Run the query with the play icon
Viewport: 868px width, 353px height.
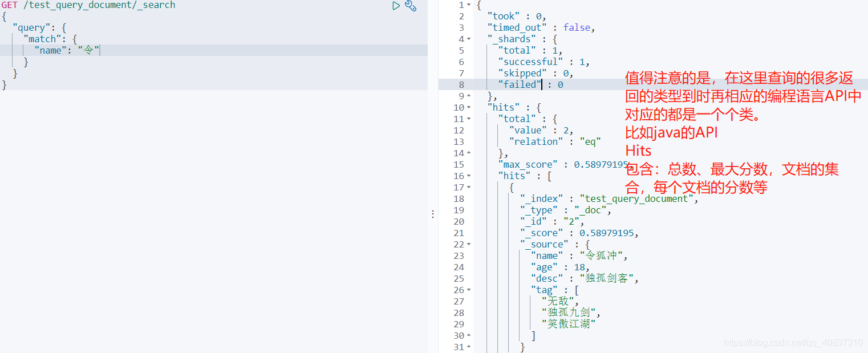click(x=396, y=6)
